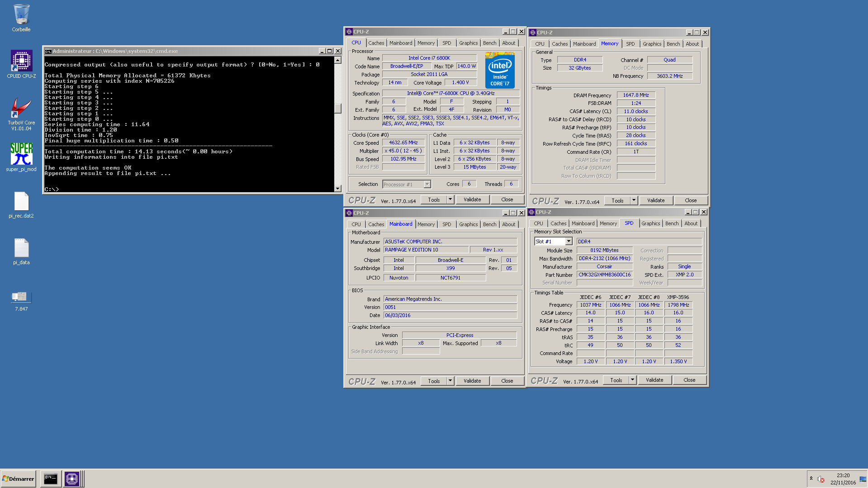Click the display tray icon by the clock
868x488 pixels.
[863, 479]
